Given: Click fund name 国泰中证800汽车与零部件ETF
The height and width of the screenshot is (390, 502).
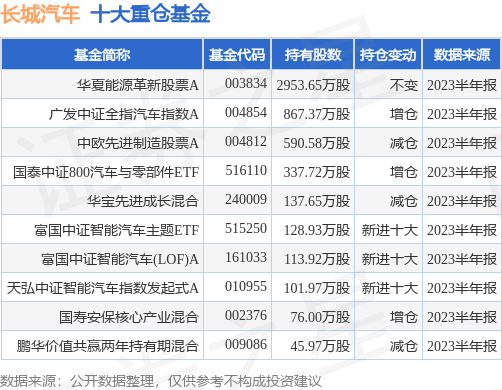Looking at the screenshot, I should coord(106,172).
